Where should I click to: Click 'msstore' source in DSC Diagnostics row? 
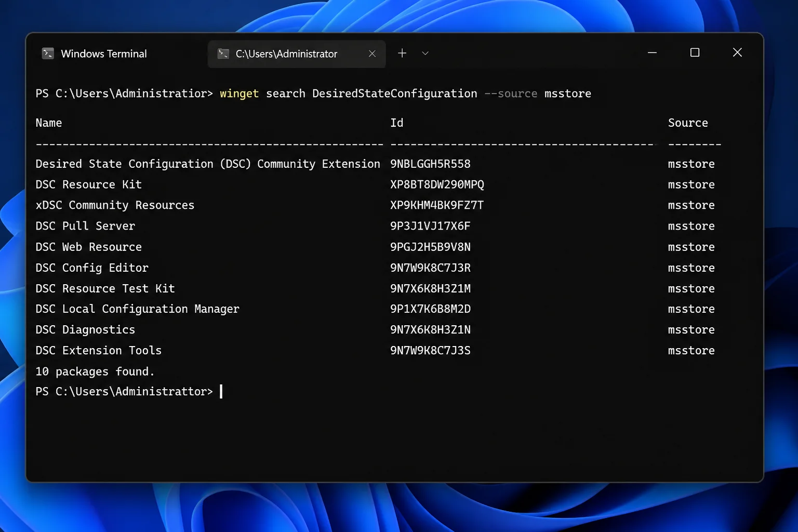691,330
